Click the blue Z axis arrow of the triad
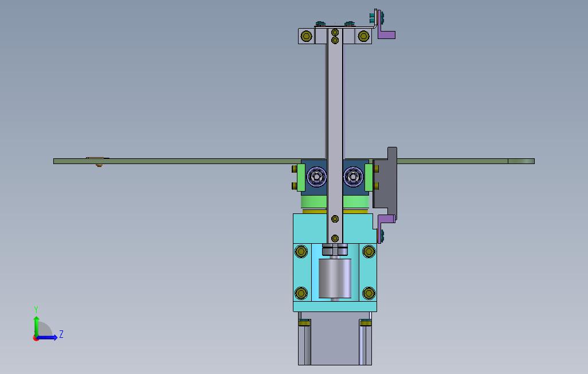Viewport: 588px width, 374px height. [x=47, y=337]
